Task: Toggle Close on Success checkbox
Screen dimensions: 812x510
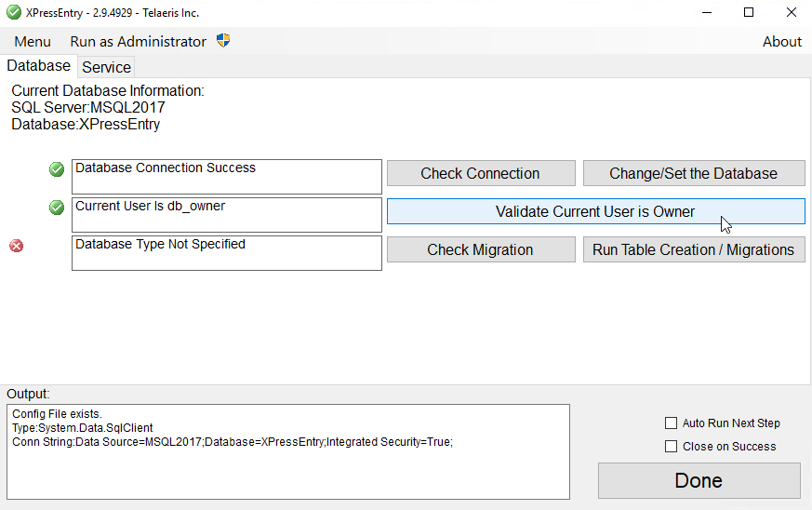Action: 672,447
